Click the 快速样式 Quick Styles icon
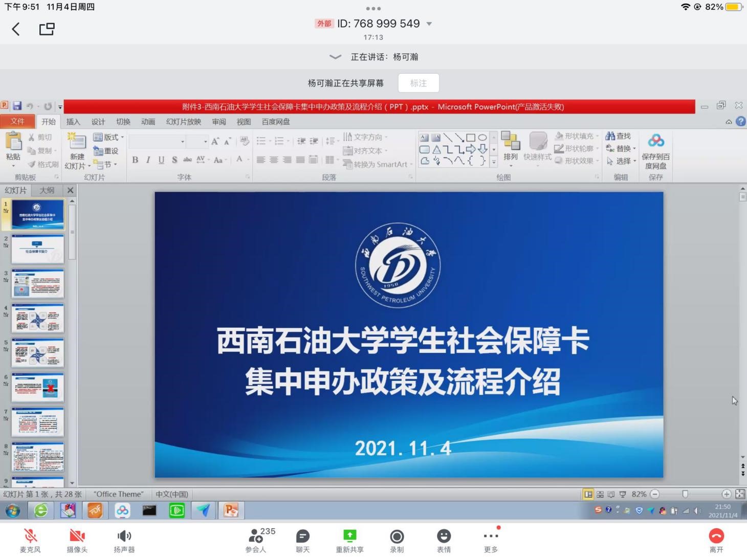The height and width of the screenshot is (560, 747). (x=538, y=142)
